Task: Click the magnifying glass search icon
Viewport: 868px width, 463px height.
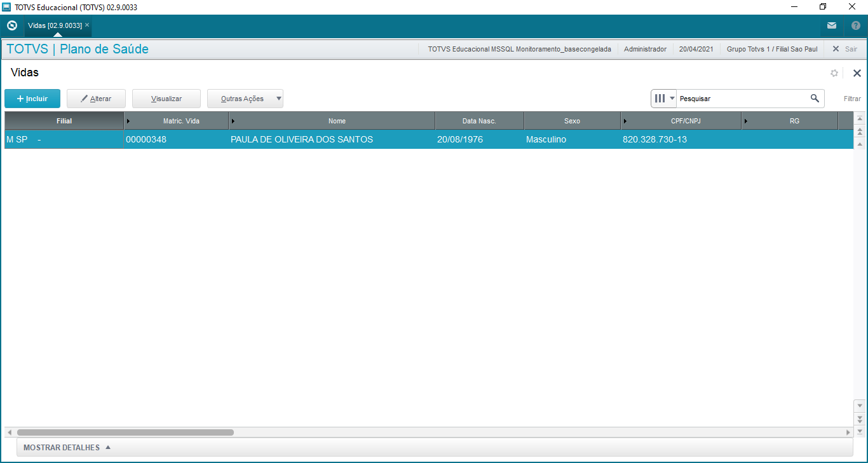Action: (815, 99)
